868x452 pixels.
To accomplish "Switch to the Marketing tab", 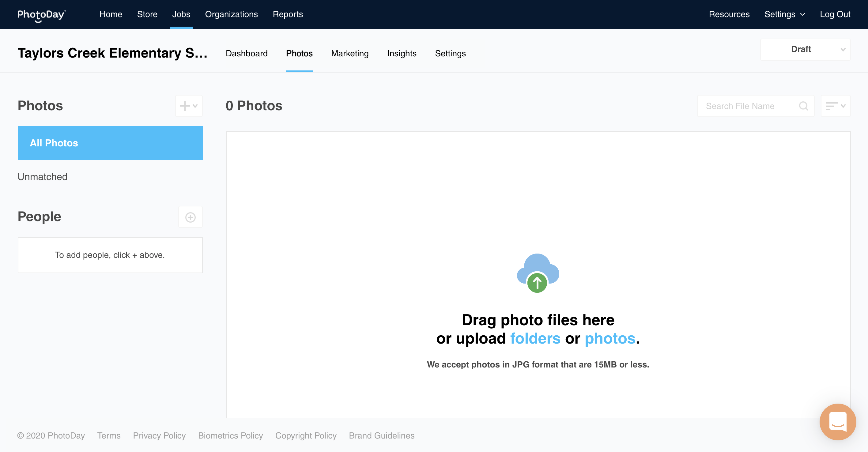I will point(349,54).
